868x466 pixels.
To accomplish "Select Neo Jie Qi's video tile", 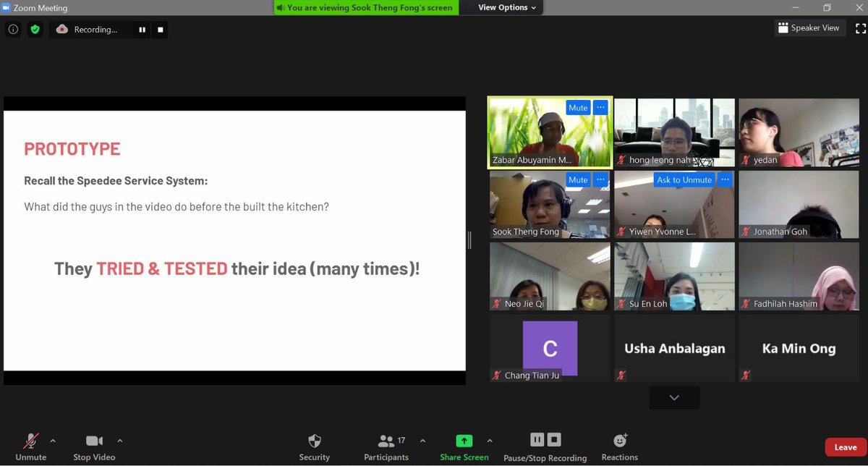I will [550, 276].
